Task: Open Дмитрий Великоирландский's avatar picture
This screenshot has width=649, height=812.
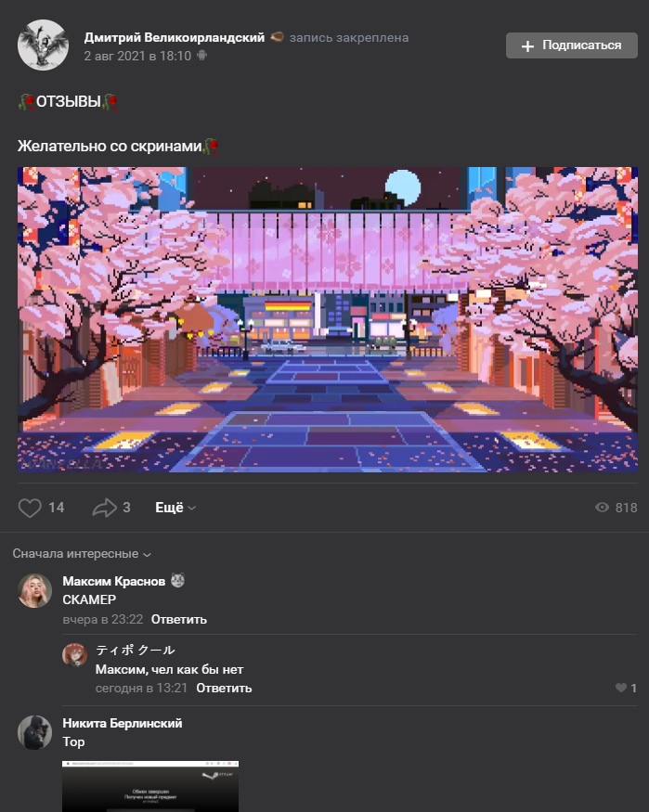Action: [x=43, y=45]
